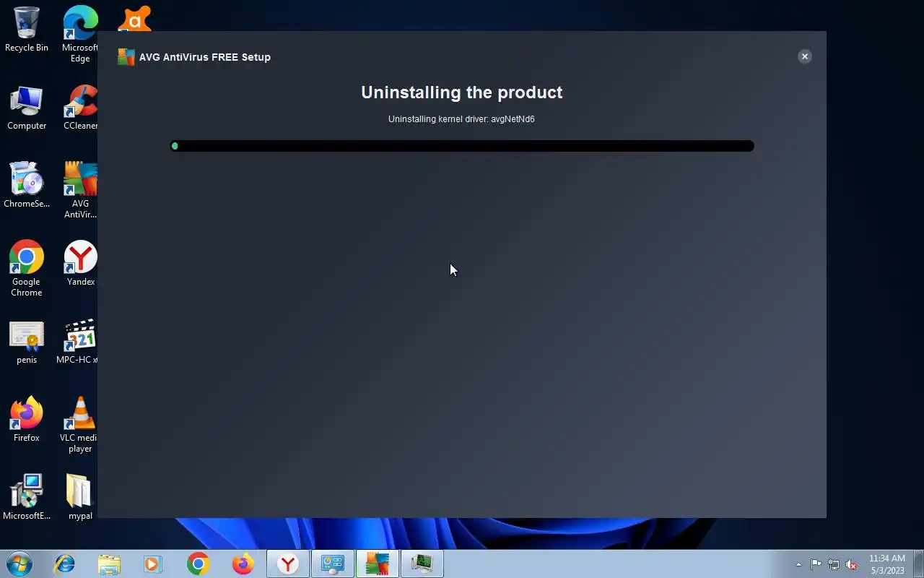The image size is (924, 578).
Task: Open the taskbar clock showing 11:34 AM
Action: click(x=886, y=564)
